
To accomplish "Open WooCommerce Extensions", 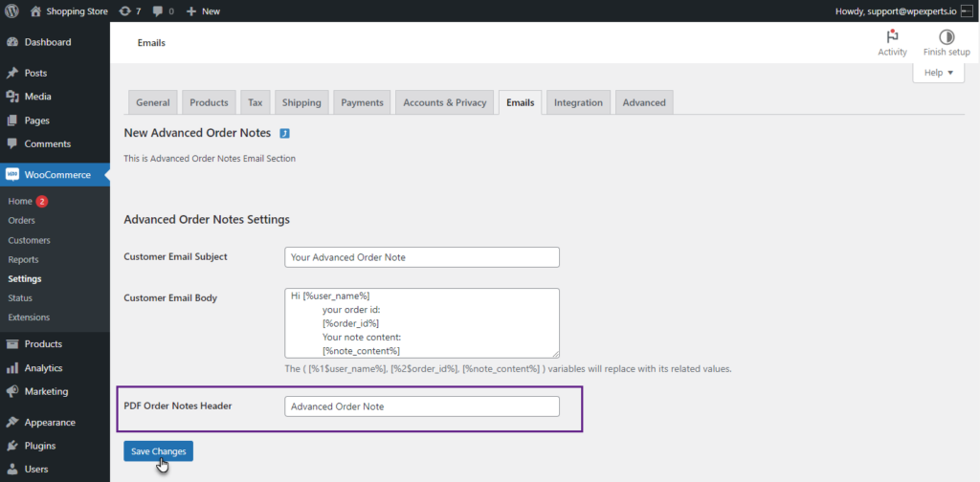I will pos(29,318).
